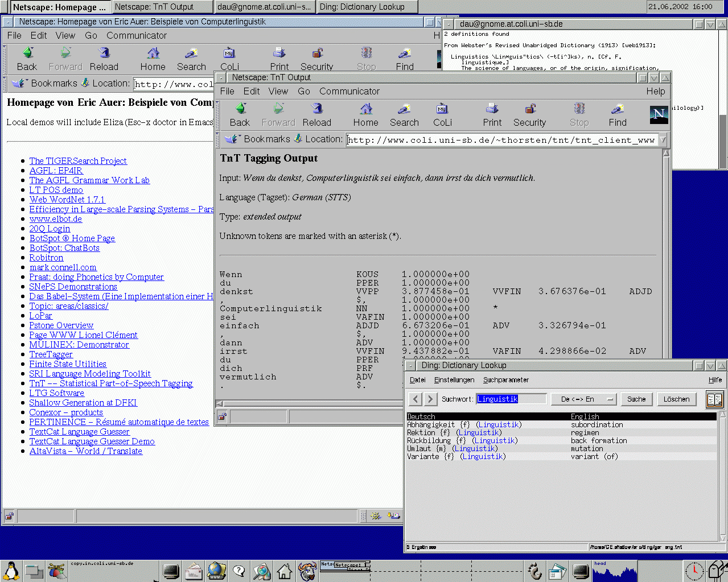
Task: Click Stop icon in TnT Output toolbar
Action: pos(579,108)
